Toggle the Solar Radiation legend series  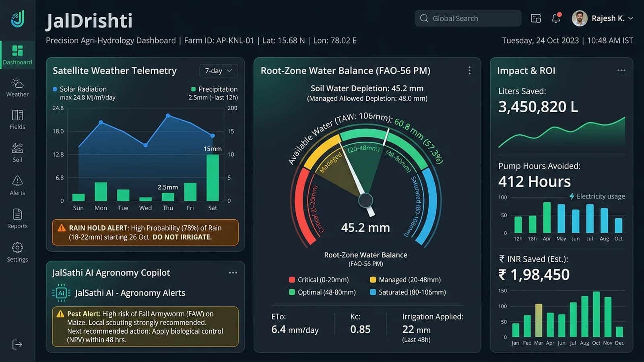(x=80, y=89)
